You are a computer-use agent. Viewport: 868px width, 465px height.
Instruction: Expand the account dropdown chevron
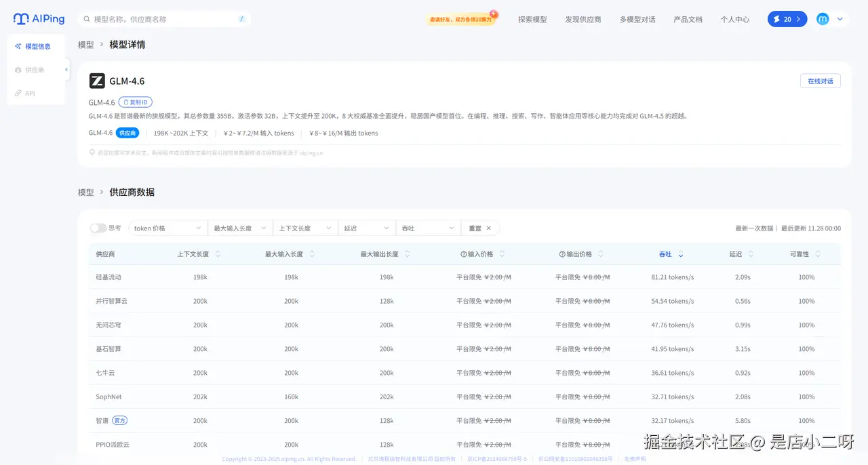(840, 19)
